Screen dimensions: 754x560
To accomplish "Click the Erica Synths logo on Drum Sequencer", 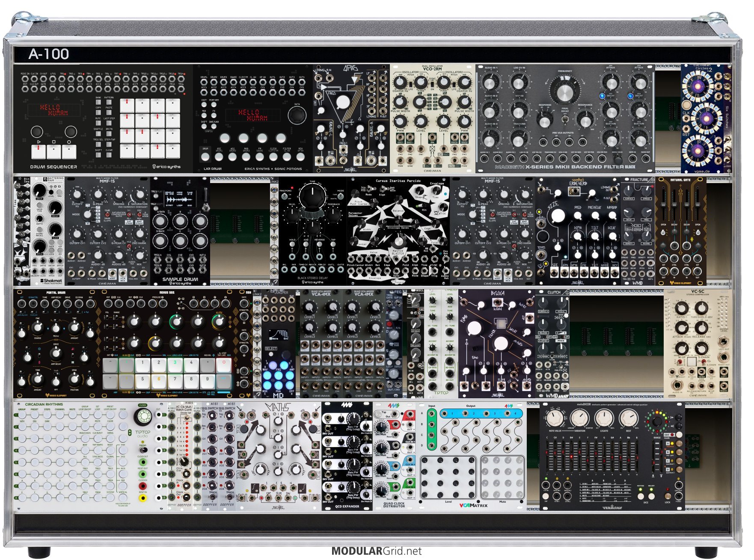I will 167,167.
